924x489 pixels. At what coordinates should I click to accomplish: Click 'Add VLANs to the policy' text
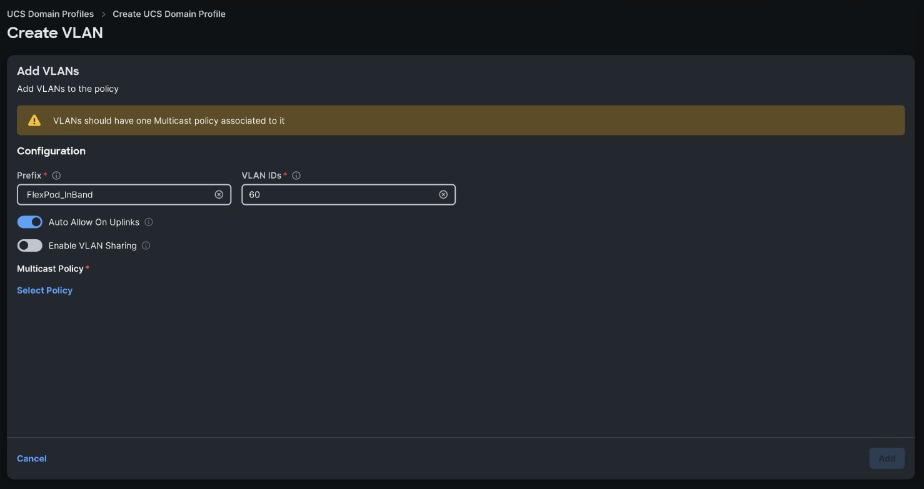tap(68, 89)
